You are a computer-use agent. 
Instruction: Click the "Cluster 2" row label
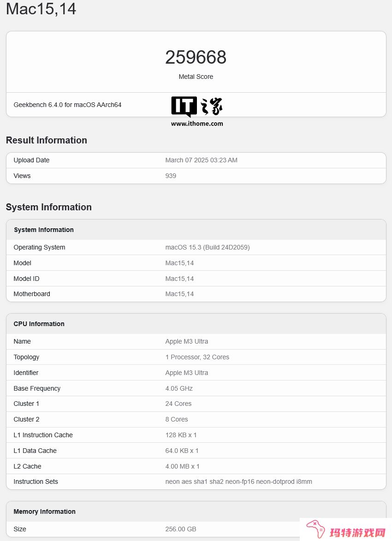pyautogui.click(x=27, y=420)
